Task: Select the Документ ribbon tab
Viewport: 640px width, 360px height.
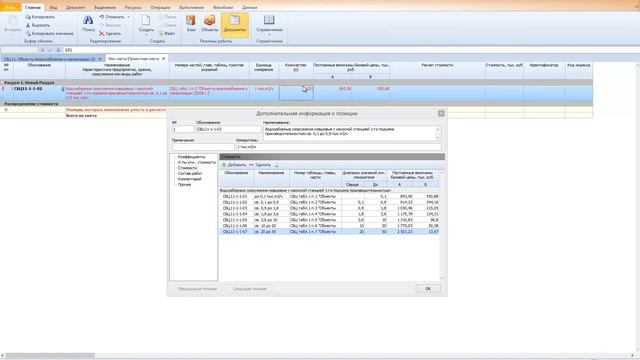Action: (76, 7)
